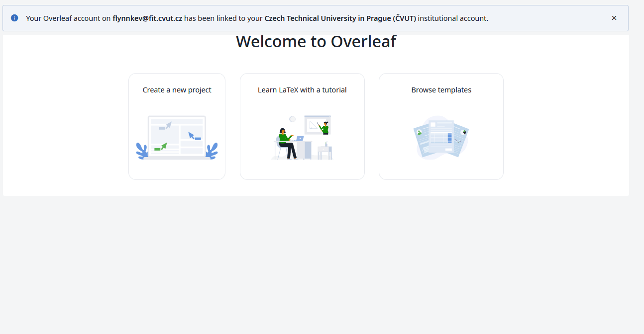Click the templates documents illustration
The image size is (644, 334).
pyautogui.click(x=441, y=138)
